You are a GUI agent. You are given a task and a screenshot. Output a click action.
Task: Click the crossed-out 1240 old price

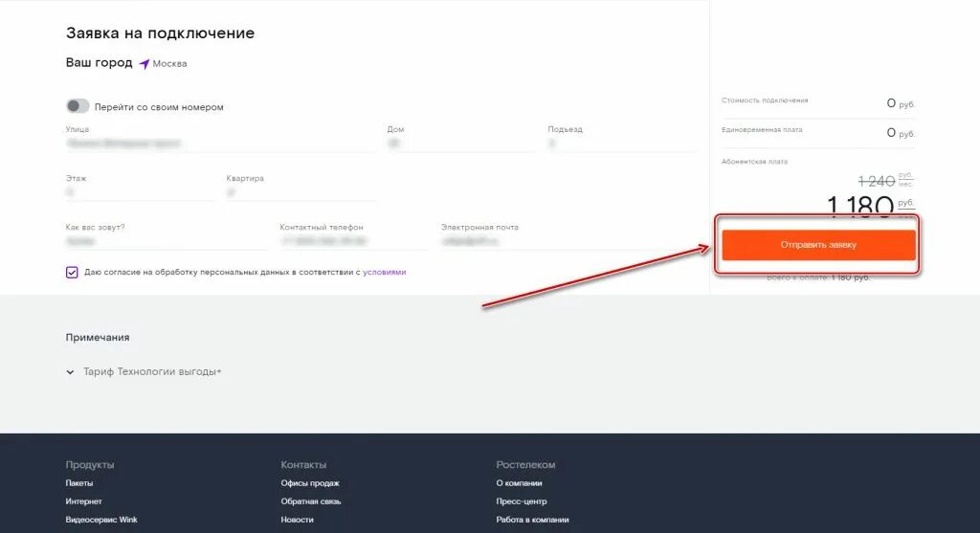[x=877, y=181]
